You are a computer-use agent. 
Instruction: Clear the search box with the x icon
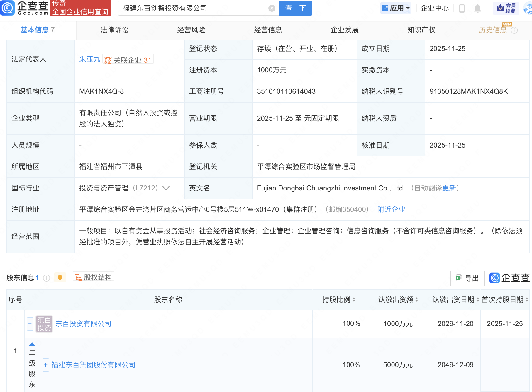point(272,8)
